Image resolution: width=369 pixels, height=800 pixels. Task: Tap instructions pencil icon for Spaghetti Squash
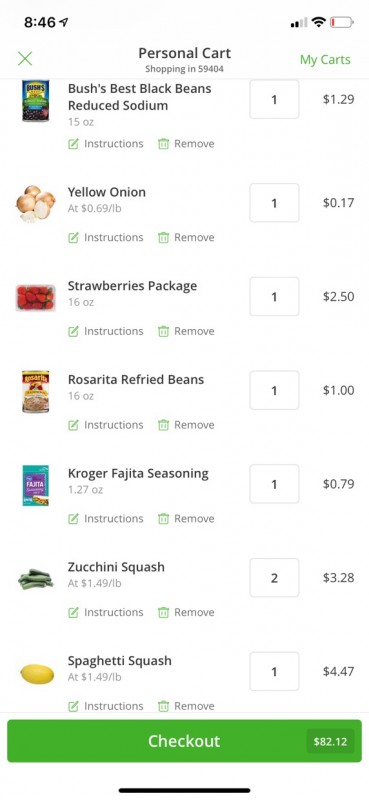click(73, 706)
